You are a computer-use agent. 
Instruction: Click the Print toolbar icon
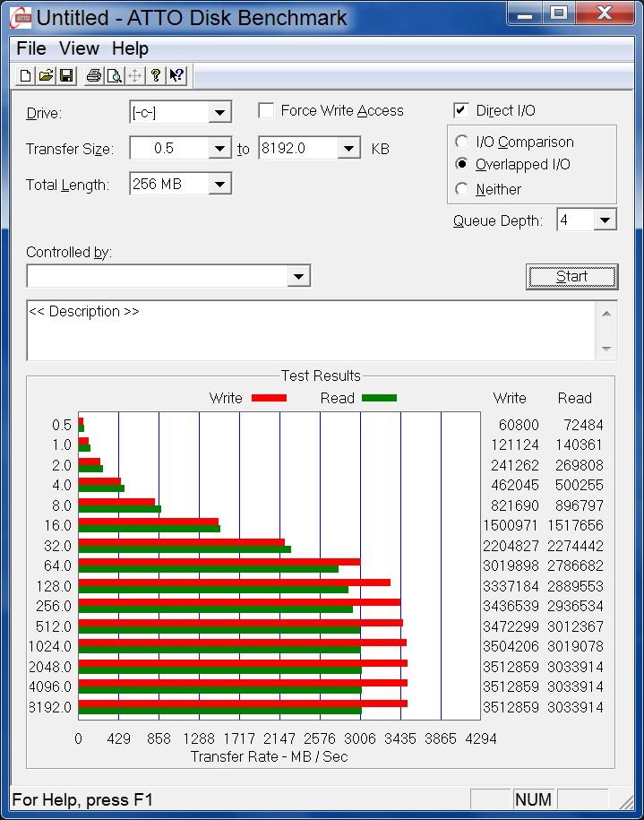click(94, 76)
